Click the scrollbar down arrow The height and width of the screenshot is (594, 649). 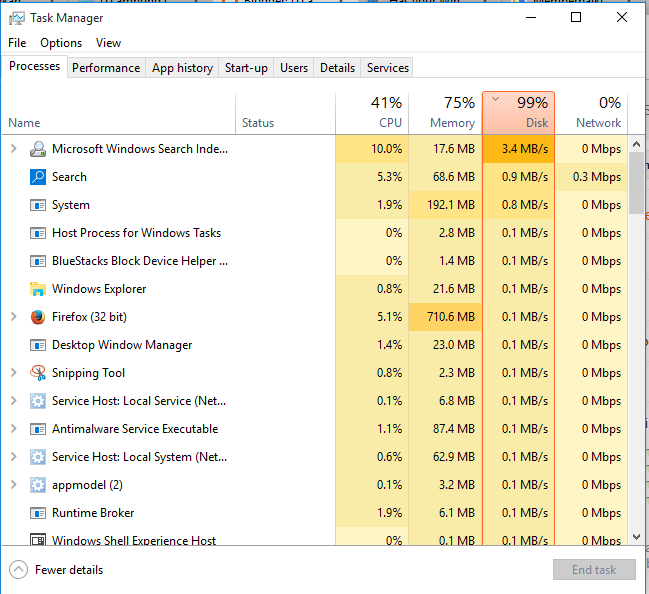point(637,537)
